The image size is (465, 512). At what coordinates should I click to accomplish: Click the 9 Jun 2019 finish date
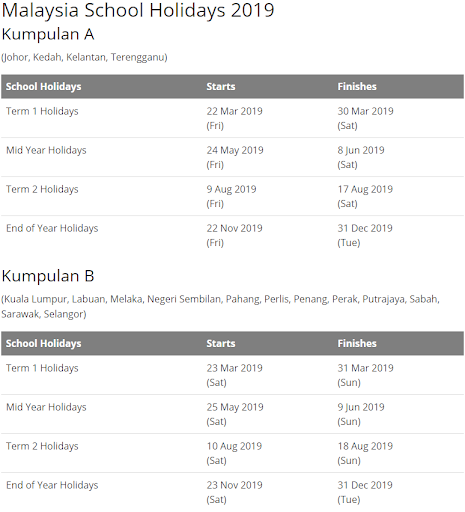[x=361, y=407]
